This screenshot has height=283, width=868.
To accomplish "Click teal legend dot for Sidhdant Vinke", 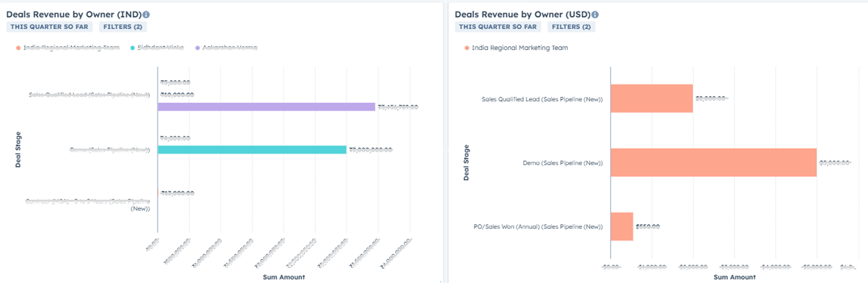I will pyautogui.click(x=132, y=48).
